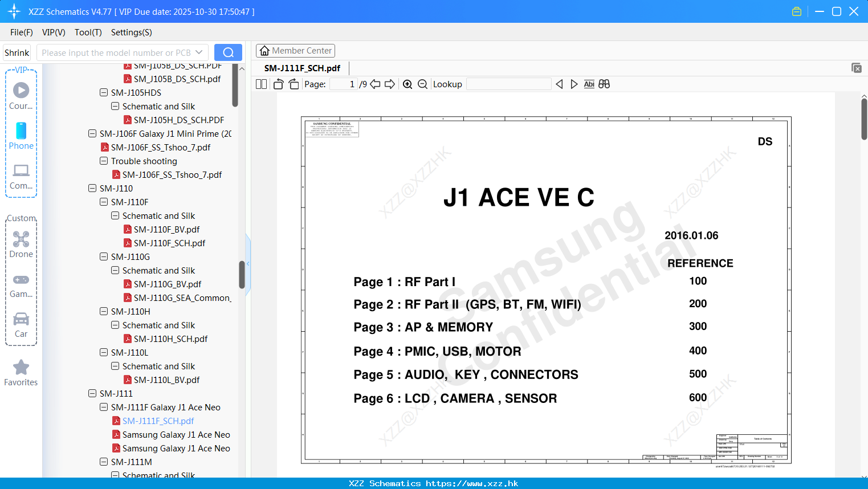Open the Car category

tap(21, 325)
